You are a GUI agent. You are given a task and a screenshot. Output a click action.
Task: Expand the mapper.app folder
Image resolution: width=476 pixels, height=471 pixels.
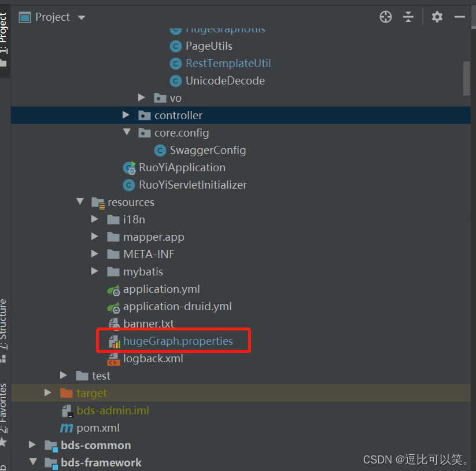95,236
